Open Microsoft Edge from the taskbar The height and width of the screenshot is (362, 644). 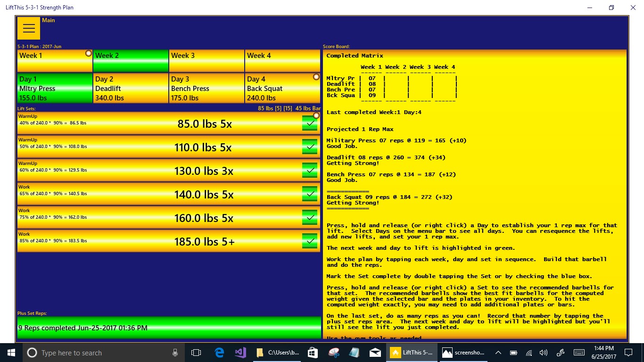coord(219,353)
